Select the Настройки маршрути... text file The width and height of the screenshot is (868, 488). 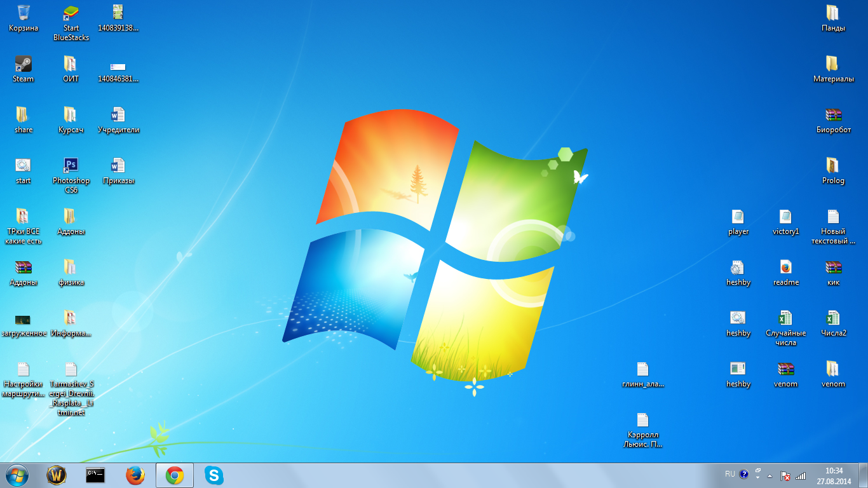(x=24, y=379)
